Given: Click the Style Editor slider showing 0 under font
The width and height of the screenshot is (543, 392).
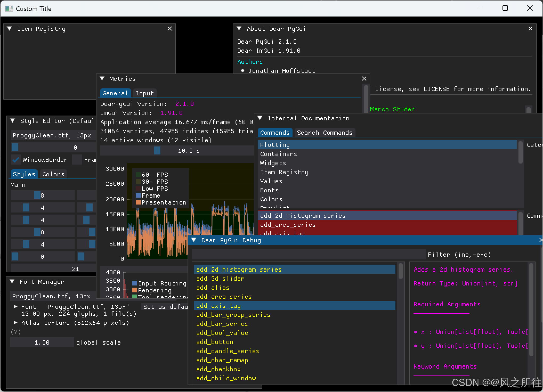Looking at the screenshot, I should [53, 148].
